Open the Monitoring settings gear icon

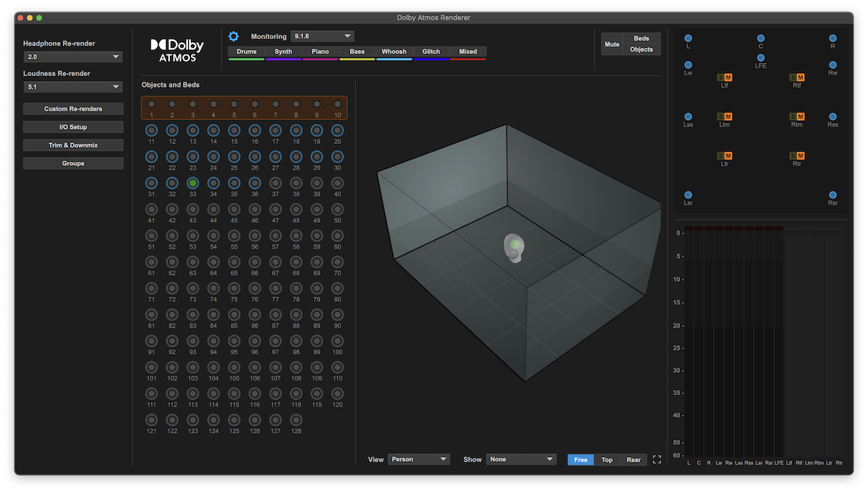coord(233,35)
